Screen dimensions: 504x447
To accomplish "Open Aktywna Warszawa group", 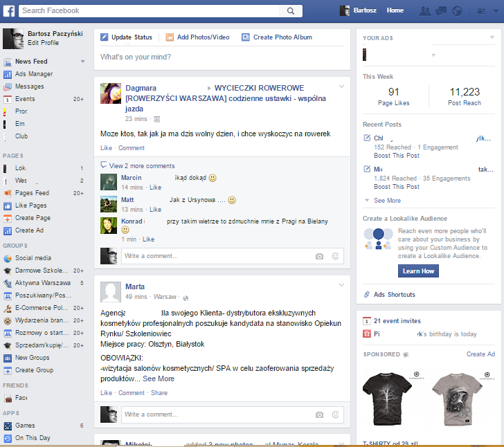I will [x=43, y=283].
